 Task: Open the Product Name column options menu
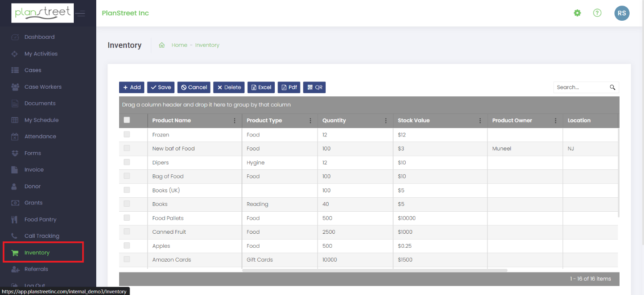pos(234,120)
